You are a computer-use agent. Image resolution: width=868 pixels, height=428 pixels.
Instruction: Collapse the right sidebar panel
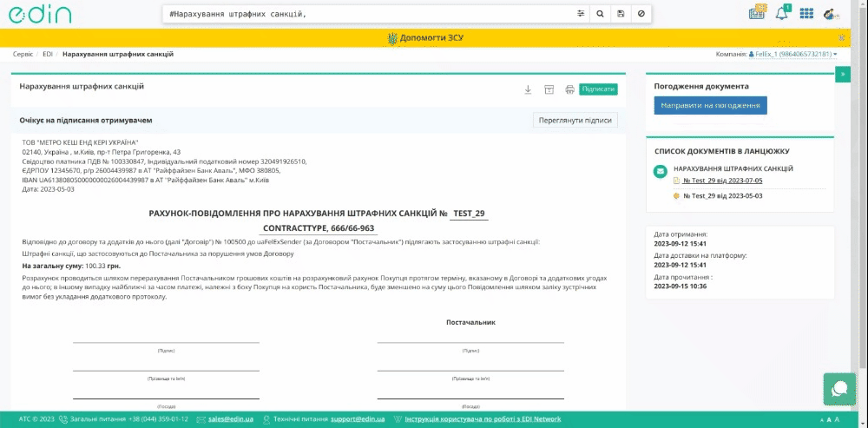[x=843, y=74]
